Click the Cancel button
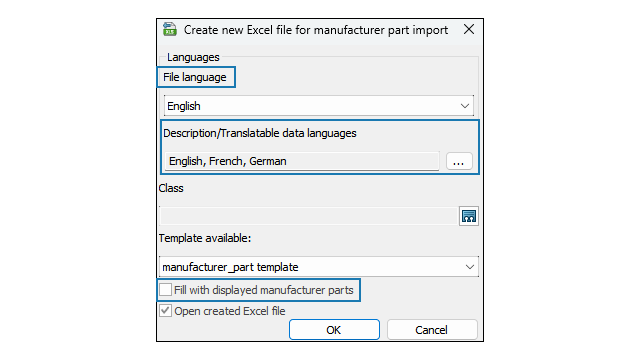The width and height of the screenshot is (640, 360). 432,330
